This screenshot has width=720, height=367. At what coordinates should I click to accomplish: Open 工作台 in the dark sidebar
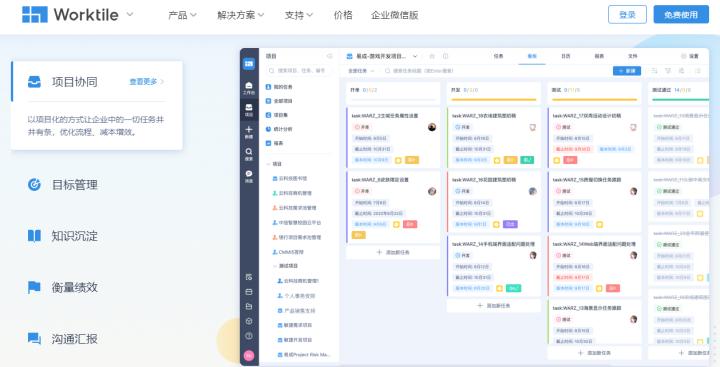point(249,88)
